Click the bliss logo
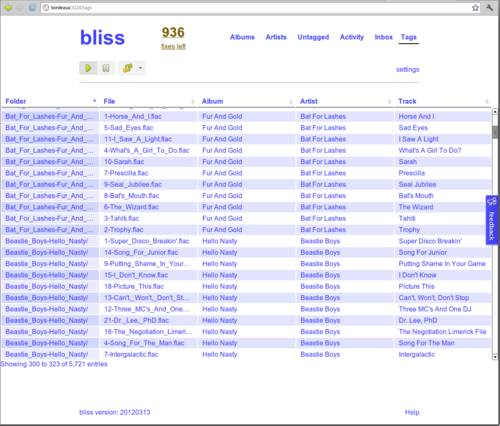Viewport: 500px width, 426px height. click(x=102, y=38)
